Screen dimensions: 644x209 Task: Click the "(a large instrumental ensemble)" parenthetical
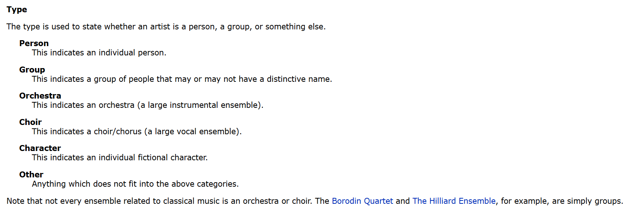pyautogui.click(x=200, y=105)
